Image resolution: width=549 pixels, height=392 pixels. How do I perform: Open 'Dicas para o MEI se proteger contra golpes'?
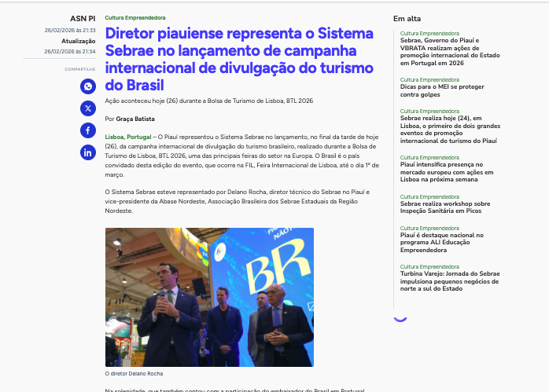442,90
